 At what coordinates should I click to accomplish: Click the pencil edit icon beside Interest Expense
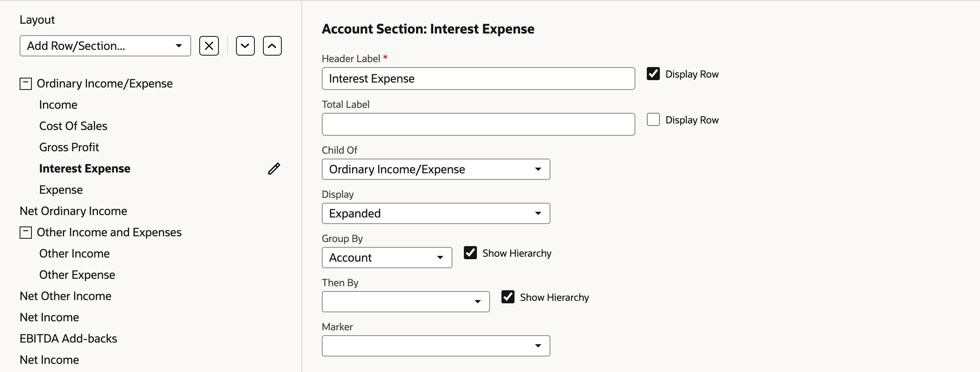(274, 168)
